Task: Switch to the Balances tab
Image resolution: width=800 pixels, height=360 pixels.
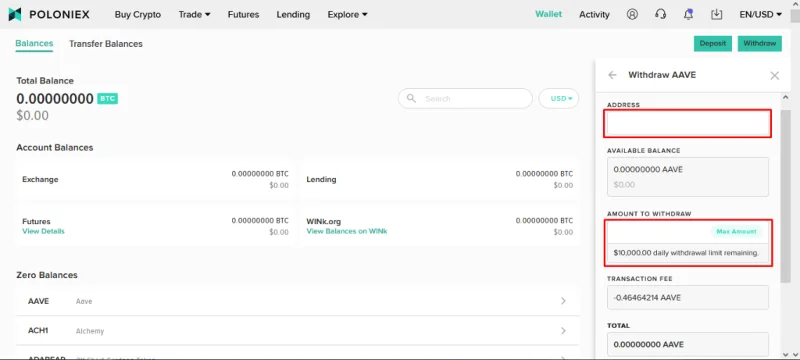Action: tap(34, 44)
